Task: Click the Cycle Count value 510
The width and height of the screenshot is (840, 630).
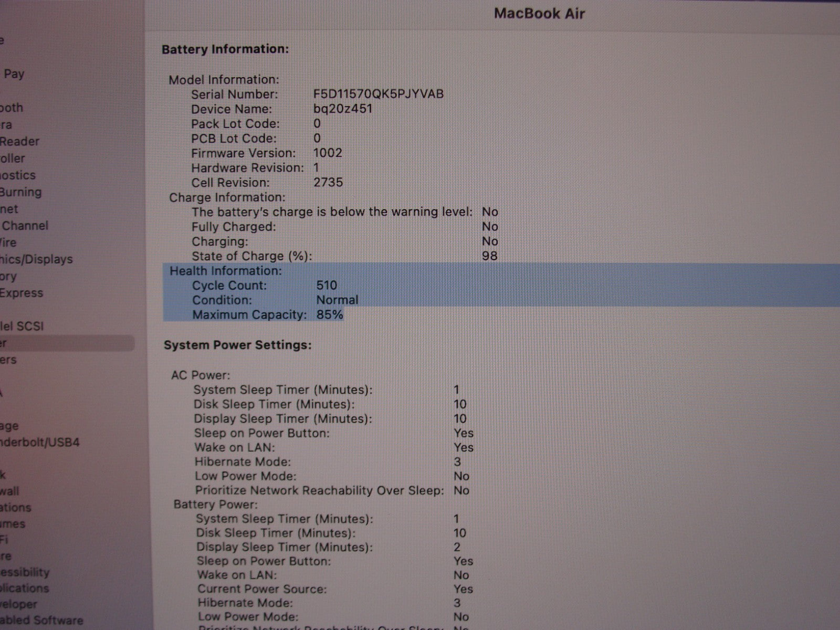Action: tap(327, 286)
